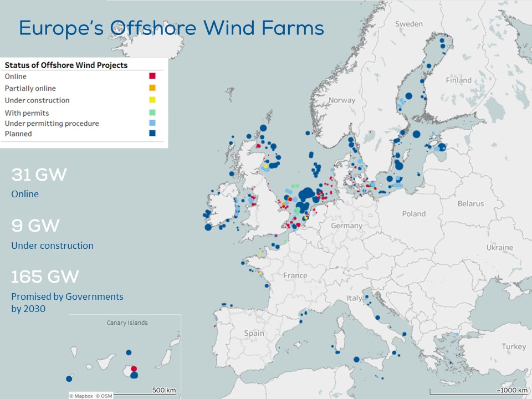Click the Status of Offshore Wind Projects legend title
Screen dimensions: 532x399
[x=66, y=65]
